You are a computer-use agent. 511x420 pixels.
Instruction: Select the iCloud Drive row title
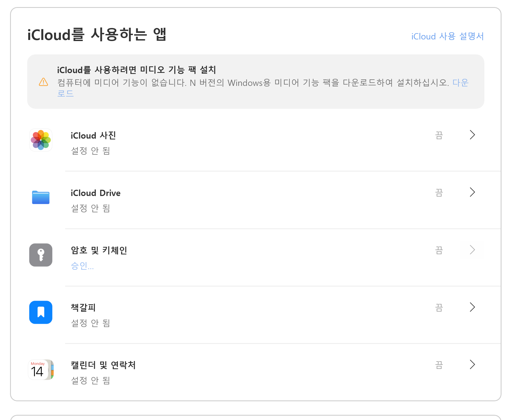click(x=96, y=193)
